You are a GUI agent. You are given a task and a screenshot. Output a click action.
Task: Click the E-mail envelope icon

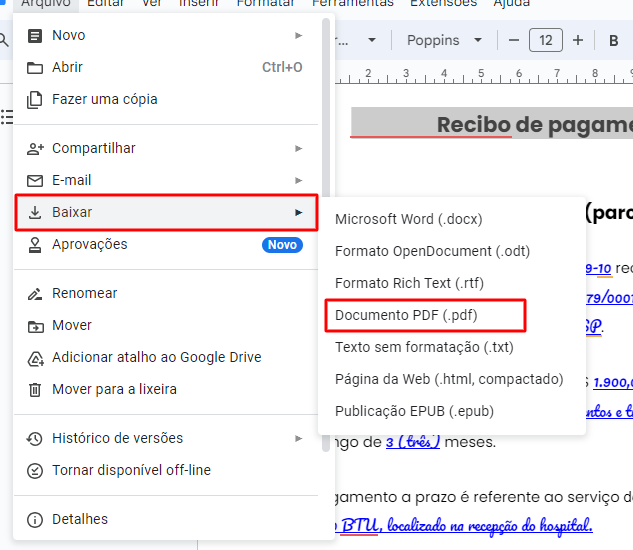coord(35,181)
